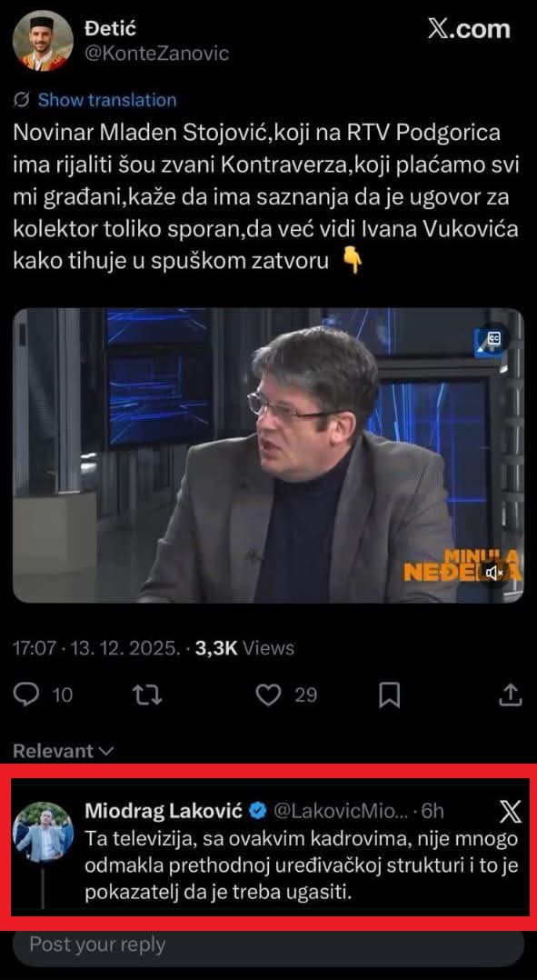537x980 pixels.
Task: Open the @LakovicMio... handle link
Action: (341, 811)
